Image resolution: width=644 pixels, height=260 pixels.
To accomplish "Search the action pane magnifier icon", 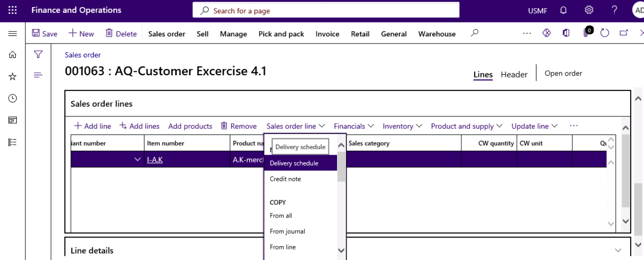I will point(474,34).
